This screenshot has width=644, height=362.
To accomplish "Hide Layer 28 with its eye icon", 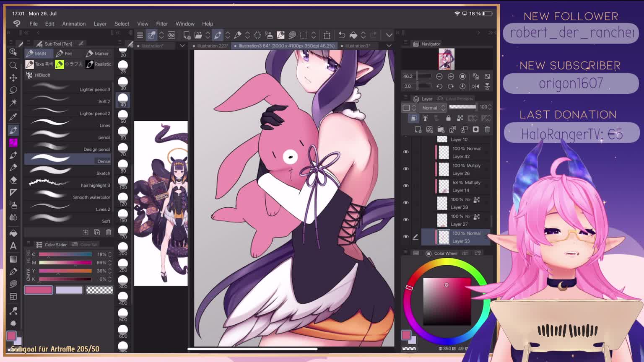I will [405, 203].
